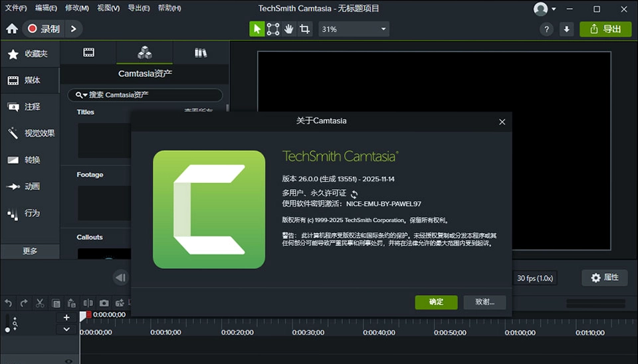Click the AI sparkle image tool icon
The height and width of the screenshot is (364, 638).
pos(120,303)
